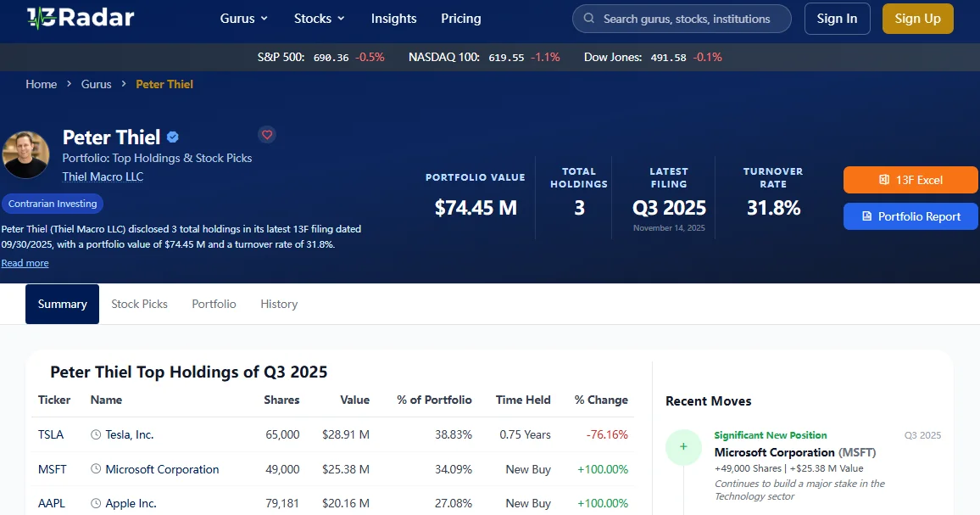980x515 pixels.
Task: Click the clock icon beside Microsoft Corporation
Action: (x=96, y=469)
